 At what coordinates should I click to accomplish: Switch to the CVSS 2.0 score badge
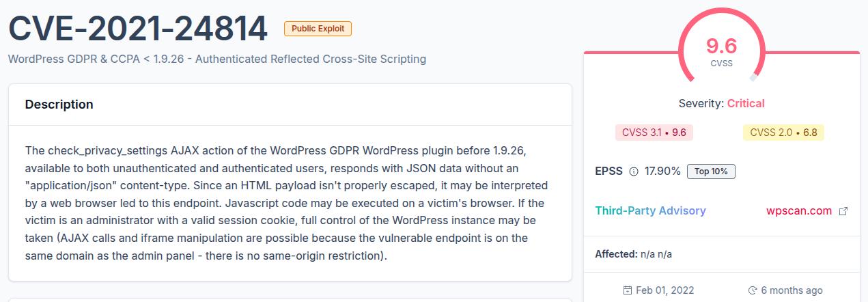[x=783, y=133]
